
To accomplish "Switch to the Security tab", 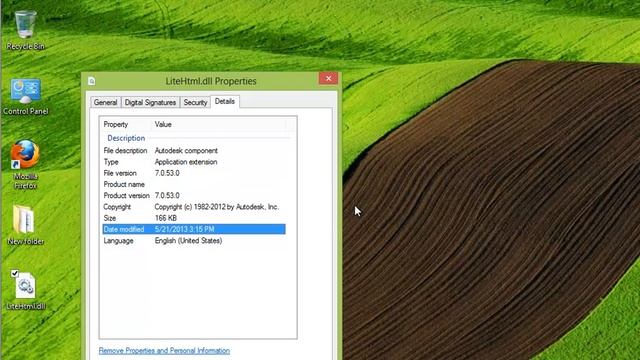I will click(x=195, y=102).
